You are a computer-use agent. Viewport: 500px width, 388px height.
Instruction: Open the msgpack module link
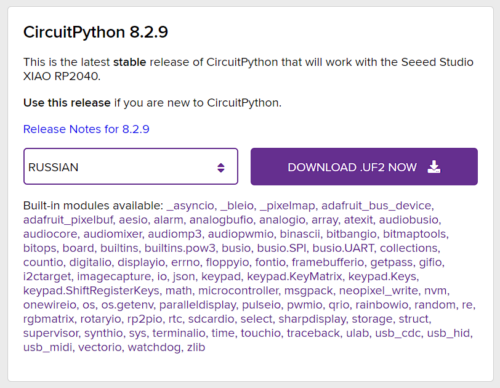pos(308,291)
